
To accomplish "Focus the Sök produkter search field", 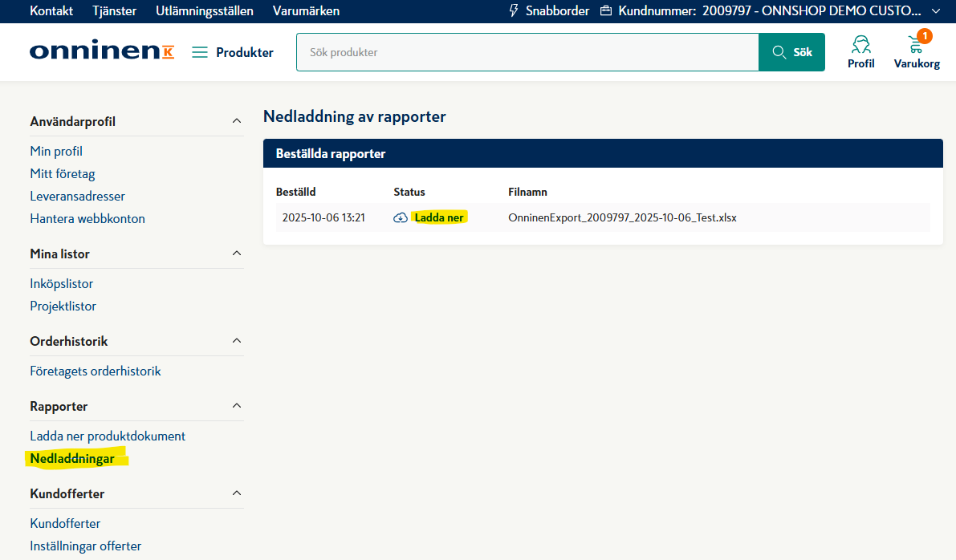I will (527, 52).
